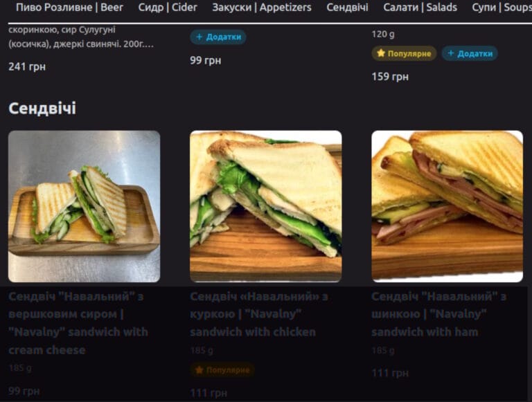Open the chicken sandwich photo
532x402 pixels.
(x=266, y=206)
